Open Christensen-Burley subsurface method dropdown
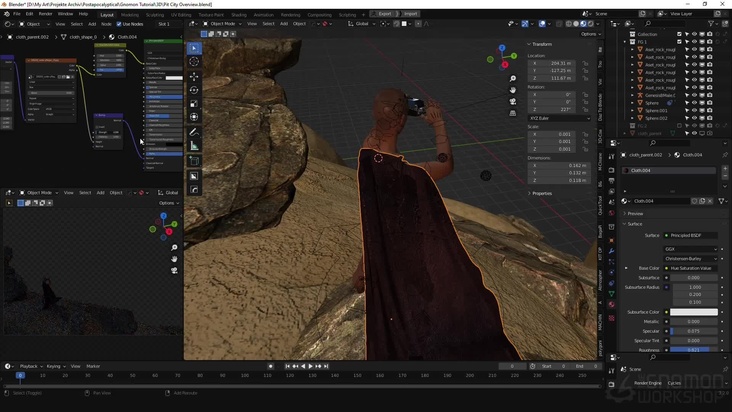This screenshot has height=412, width=732. point(691,258)
